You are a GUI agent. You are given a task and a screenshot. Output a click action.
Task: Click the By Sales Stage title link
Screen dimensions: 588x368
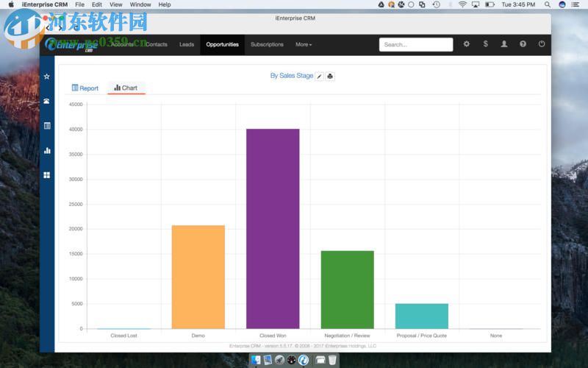291,76
